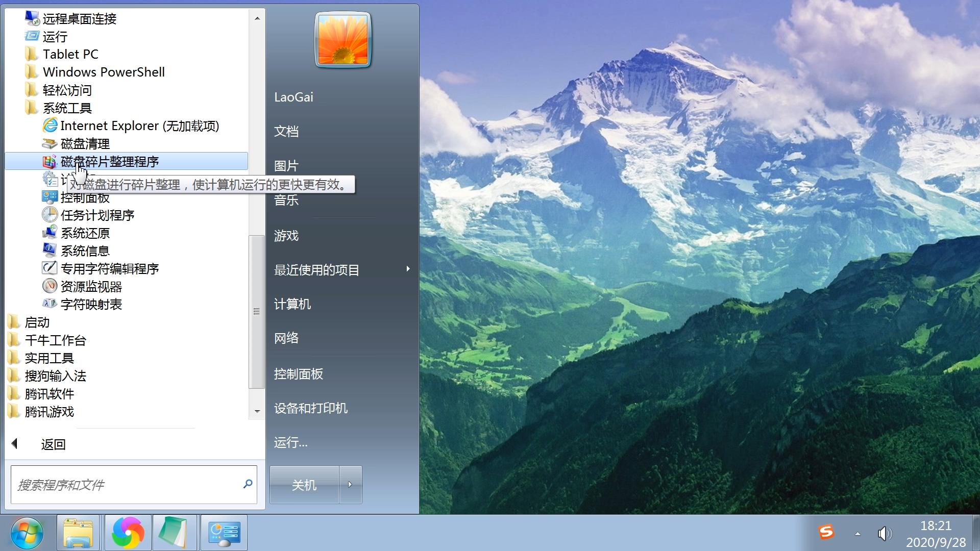Launch 任务计划程序 (Task Scheduler)
Image resolution: width=980 pixels, height=551 pixels.
(x=96, y=215)
